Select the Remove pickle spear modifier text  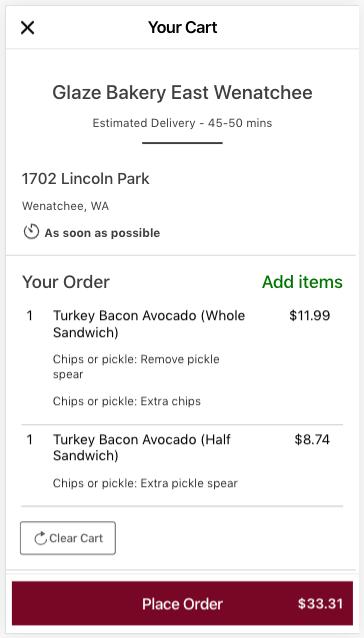[136, 367]
